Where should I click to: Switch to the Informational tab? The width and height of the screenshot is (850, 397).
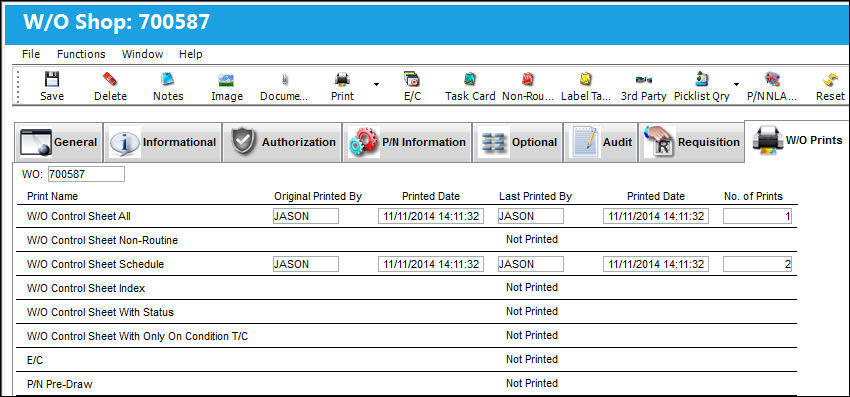163,143
